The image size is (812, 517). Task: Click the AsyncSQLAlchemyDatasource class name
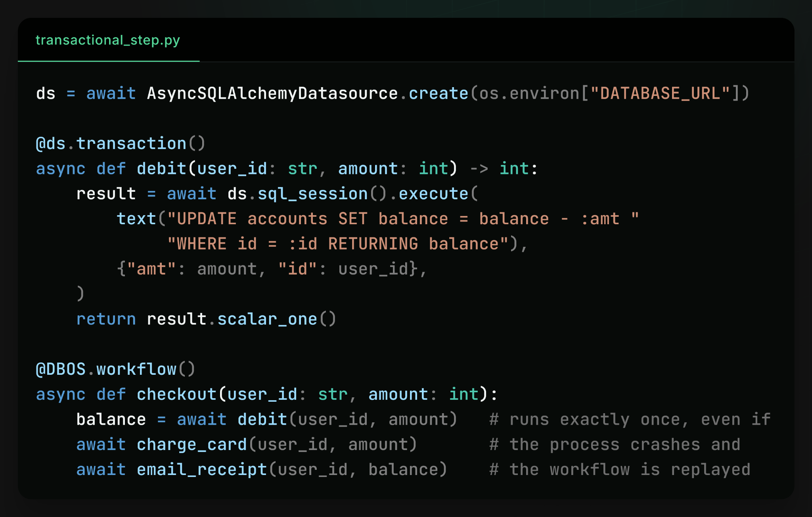click(272, 93)
